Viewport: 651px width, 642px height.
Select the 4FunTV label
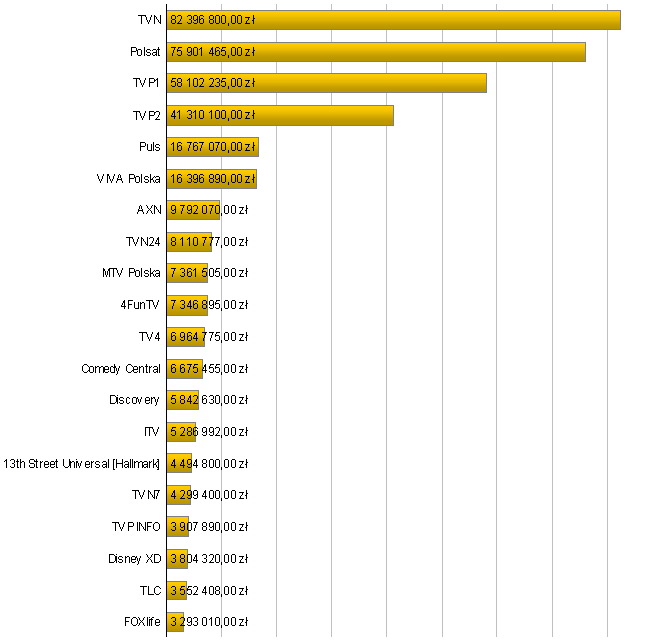point(139,305)
